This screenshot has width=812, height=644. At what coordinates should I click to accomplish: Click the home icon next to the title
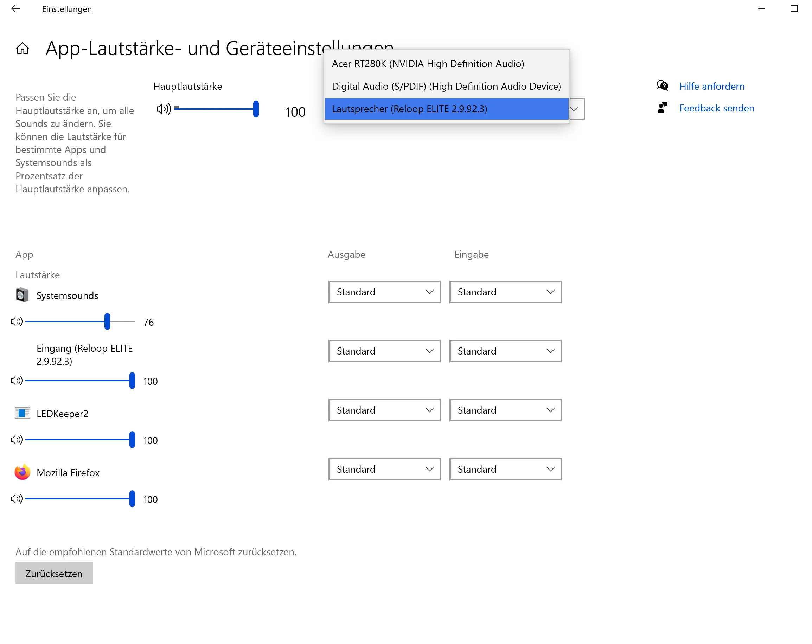point(22,48)
